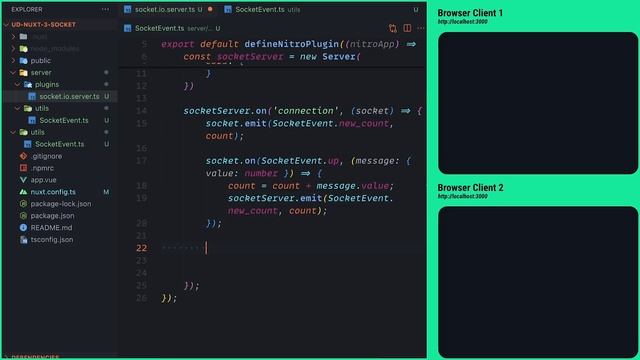
Task: Open SocketEvent.ts under server utils
Action: 64,120
